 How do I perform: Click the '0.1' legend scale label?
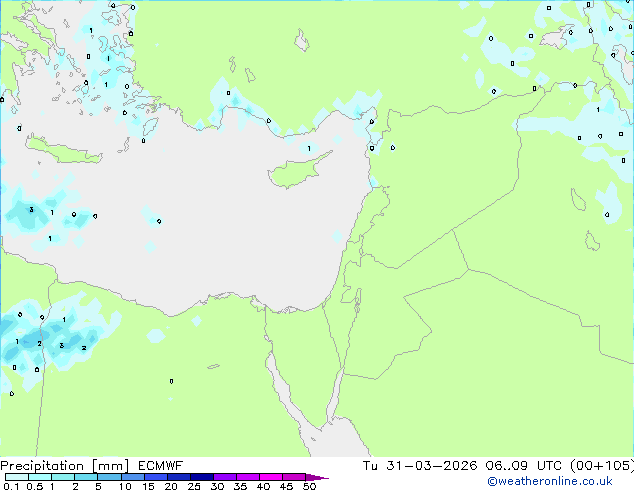tap(11, 486)
